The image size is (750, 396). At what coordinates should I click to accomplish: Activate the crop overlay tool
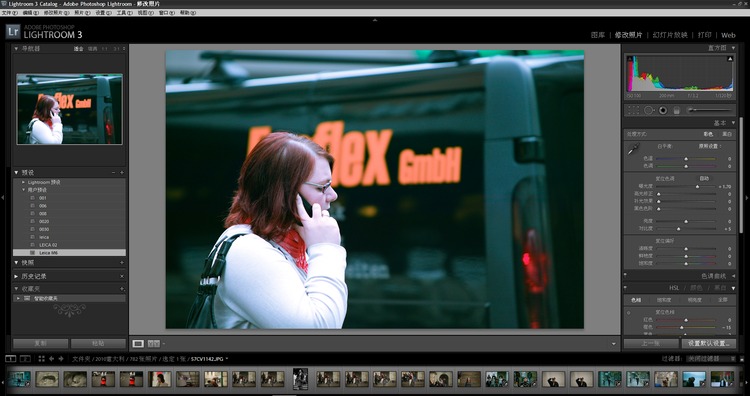(633, 110)
